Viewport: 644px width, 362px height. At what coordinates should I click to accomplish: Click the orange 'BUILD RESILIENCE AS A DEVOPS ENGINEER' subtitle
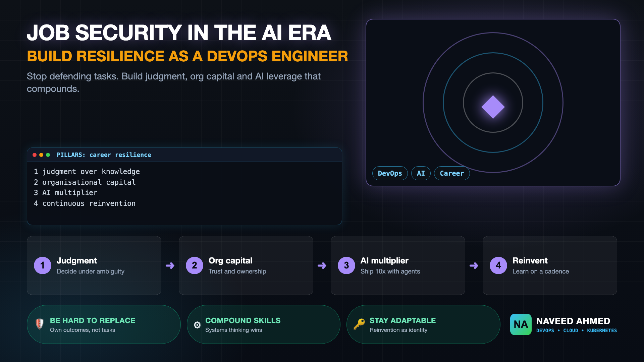[187, 56]
